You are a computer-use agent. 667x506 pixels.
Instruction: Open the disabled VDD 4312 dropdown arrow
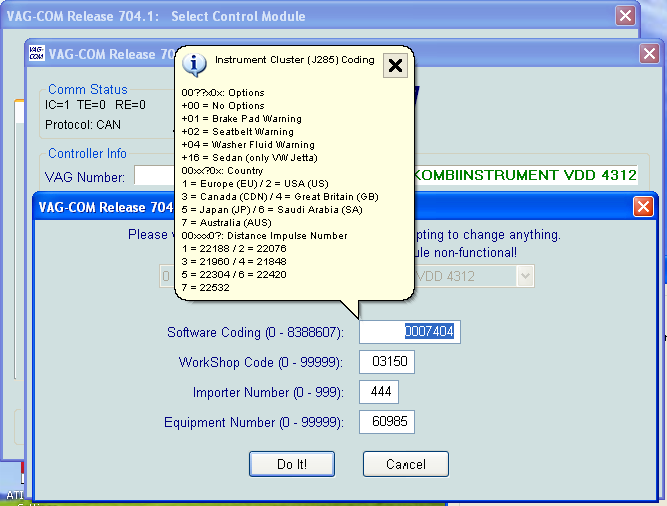coord(525,276)
